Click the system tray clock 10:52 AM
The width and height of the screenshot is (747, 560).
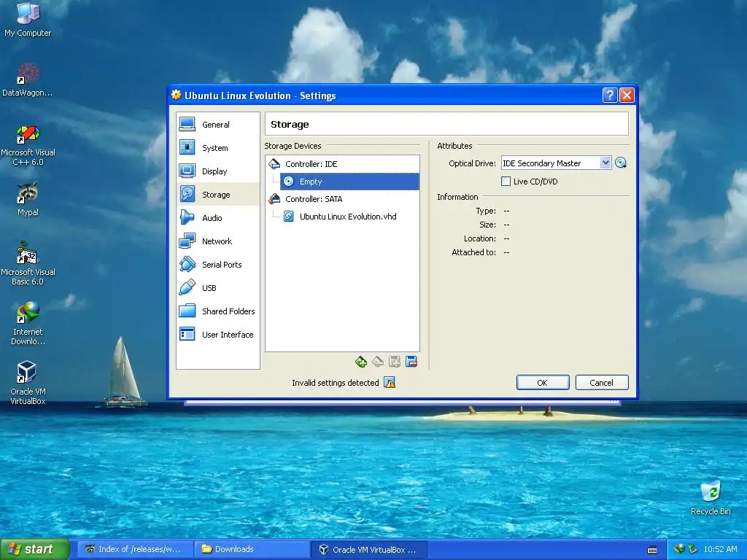tap(720, 549)
